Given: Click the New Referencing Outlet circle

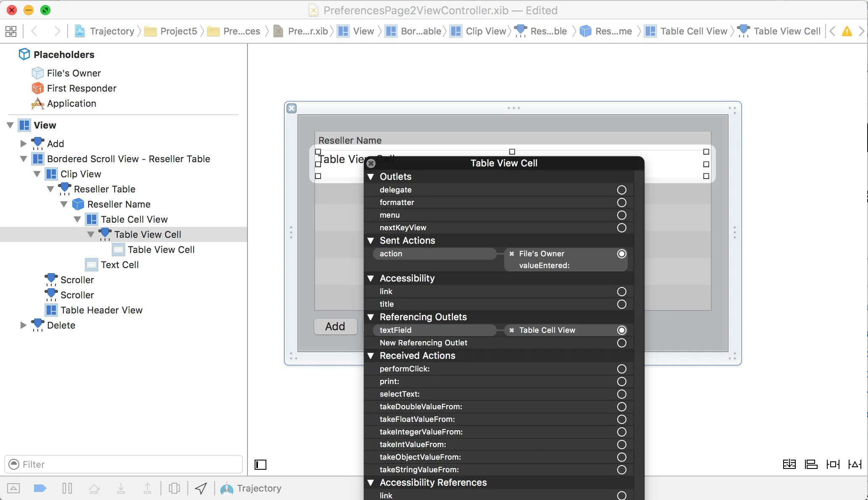Looking at the screenshot, I should tap(621, 343).
